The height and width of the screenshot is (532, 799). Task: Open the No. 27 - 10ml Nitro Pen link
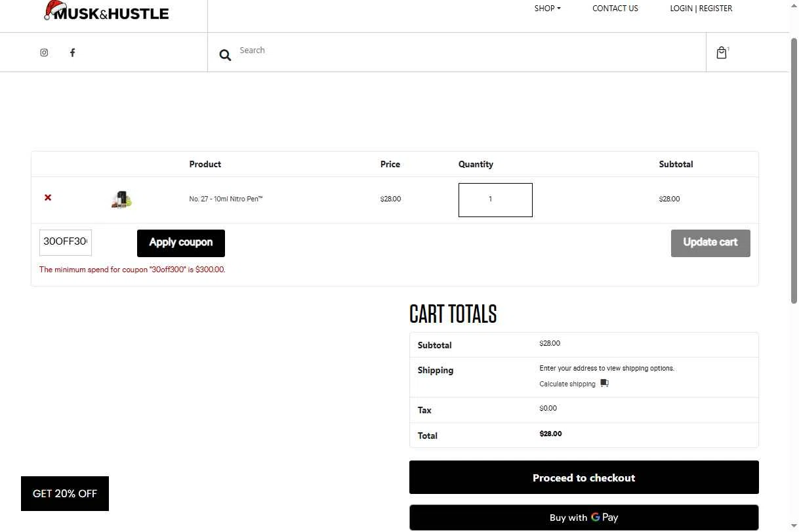coord(226,199)
